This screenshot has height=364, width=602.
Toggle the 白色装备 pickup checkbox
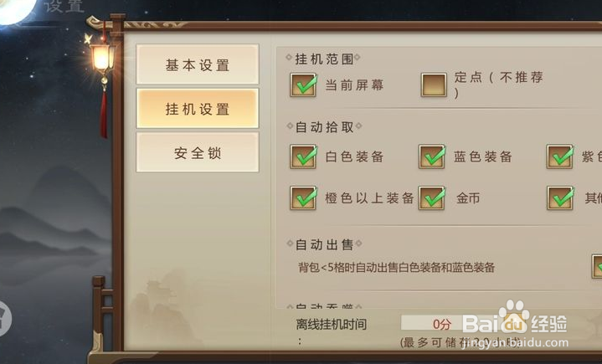click(303, 156)
